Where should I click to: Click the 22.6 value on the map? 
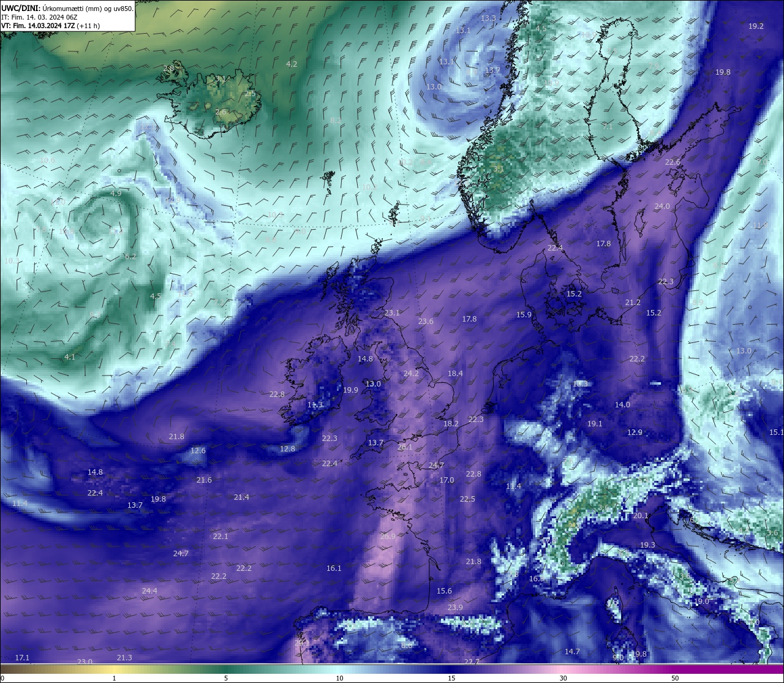673,162
